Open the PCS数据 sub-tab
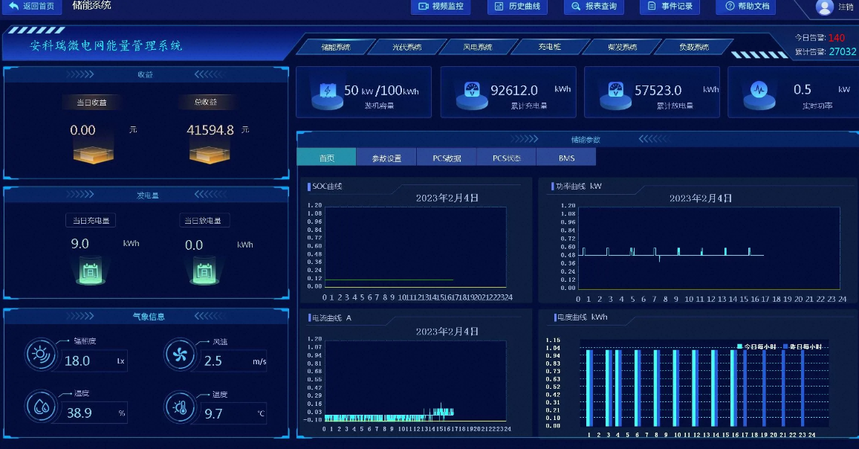 446,158
